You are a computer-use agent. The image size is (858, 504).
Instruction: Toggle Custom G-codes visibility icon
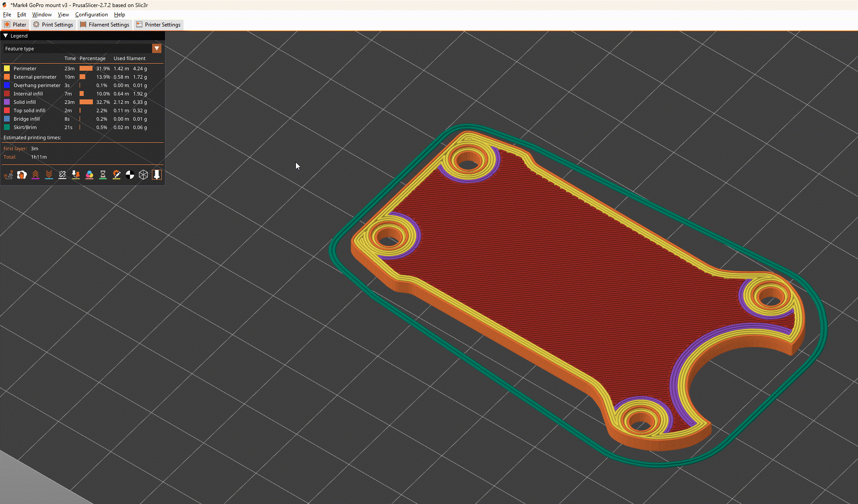pos(116,175)
